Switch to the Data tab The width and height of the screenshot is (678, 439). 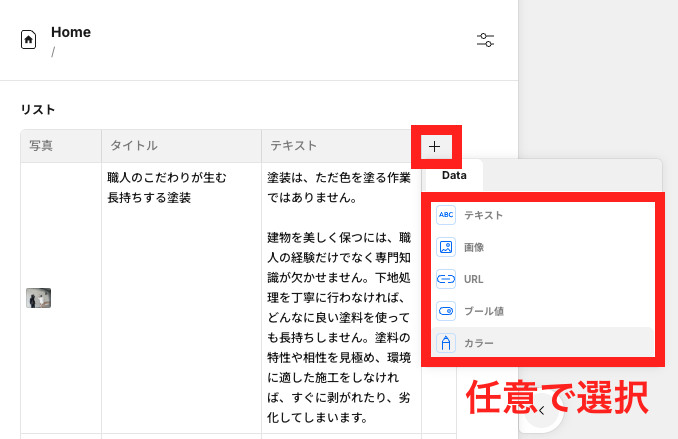click(x=454, y=175)
